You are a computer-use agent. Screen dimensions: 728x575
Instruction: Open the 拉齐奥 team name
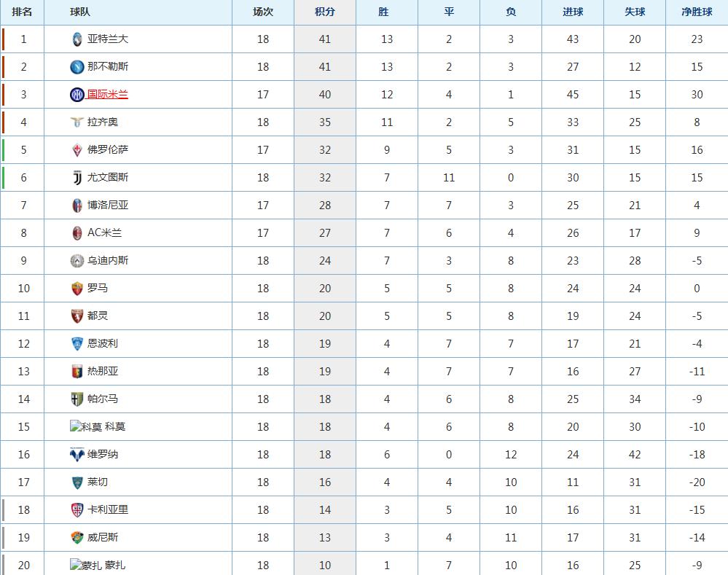[103, 122]
